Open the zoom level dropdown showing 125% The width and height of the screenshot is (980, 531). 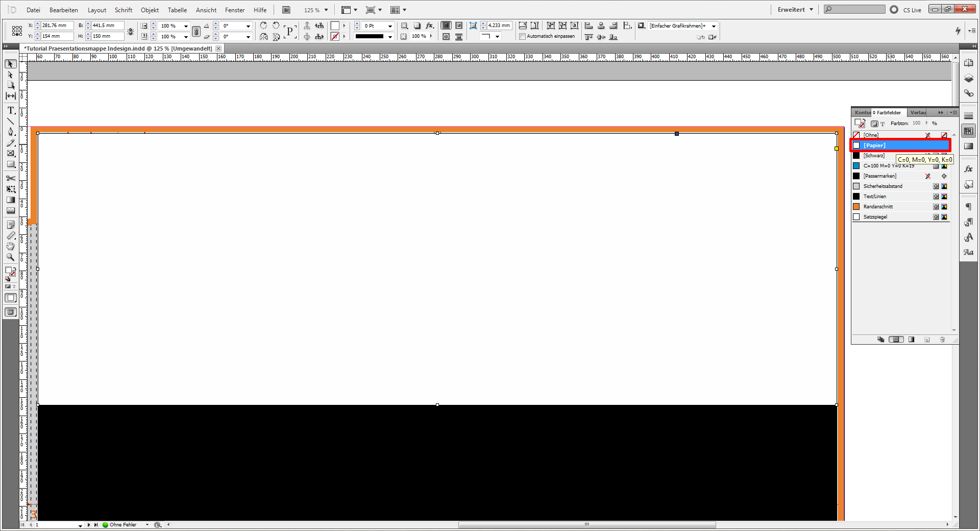(325, 10)
